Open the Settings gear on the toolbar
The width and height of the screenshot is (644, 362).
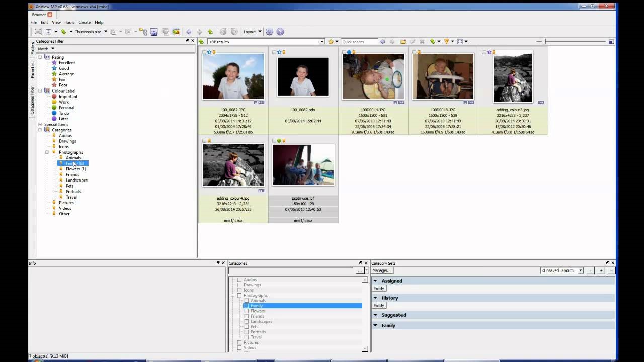269,31
